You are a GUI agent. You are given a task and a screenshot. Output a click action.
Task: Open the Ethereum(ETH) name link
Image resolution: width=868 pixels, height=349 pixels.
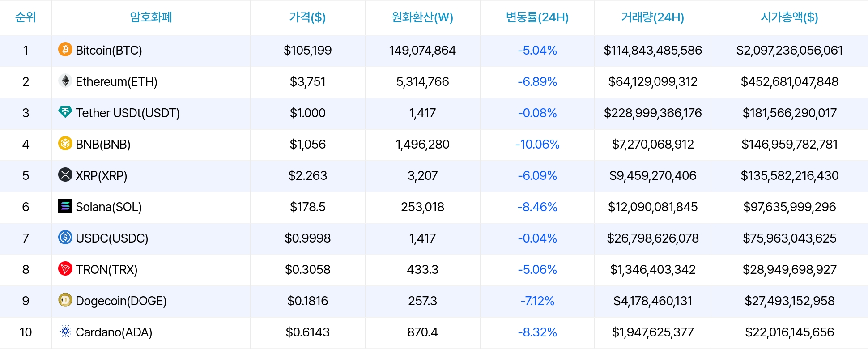click(116, 81)
